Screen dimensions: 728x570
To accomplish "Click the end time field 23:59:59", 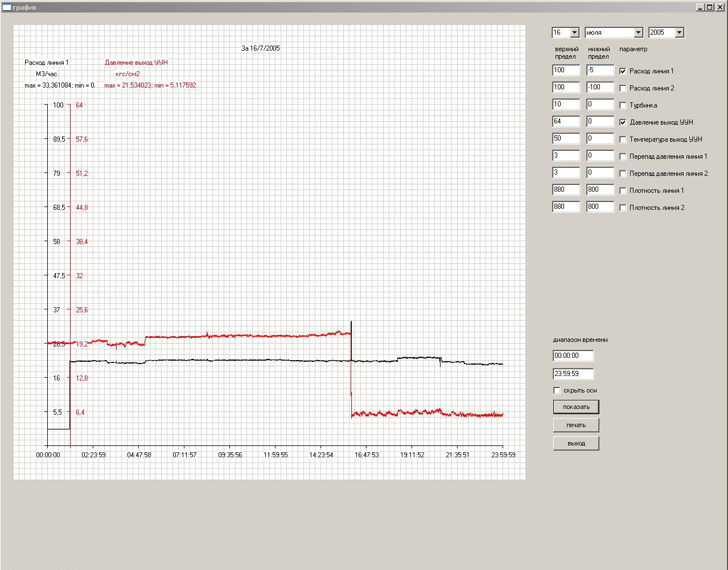I will 573,374.
